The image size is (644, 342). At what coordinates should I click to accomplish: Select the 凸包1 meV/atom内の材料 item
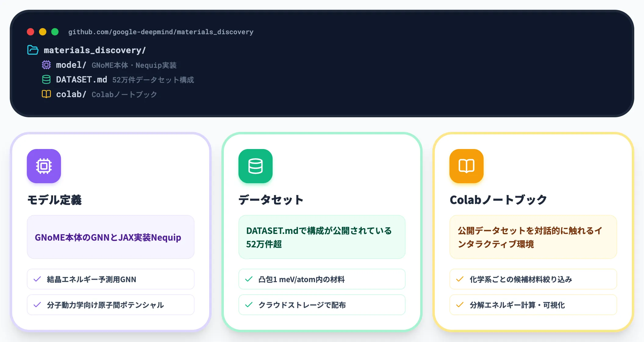pyautogui.click(x=322, y=279)
